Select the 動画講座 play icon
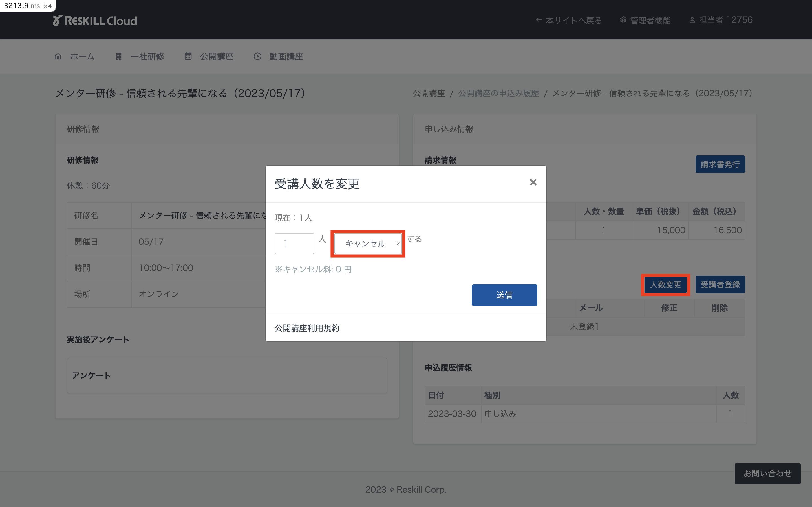Image resolution: width=812 pixels, height=507 pixels. pos(257,56)
